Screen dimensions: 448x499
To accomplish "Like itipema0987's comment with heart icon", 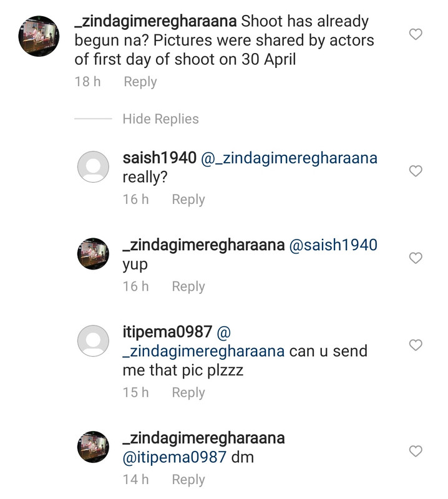I will point(416,345).
